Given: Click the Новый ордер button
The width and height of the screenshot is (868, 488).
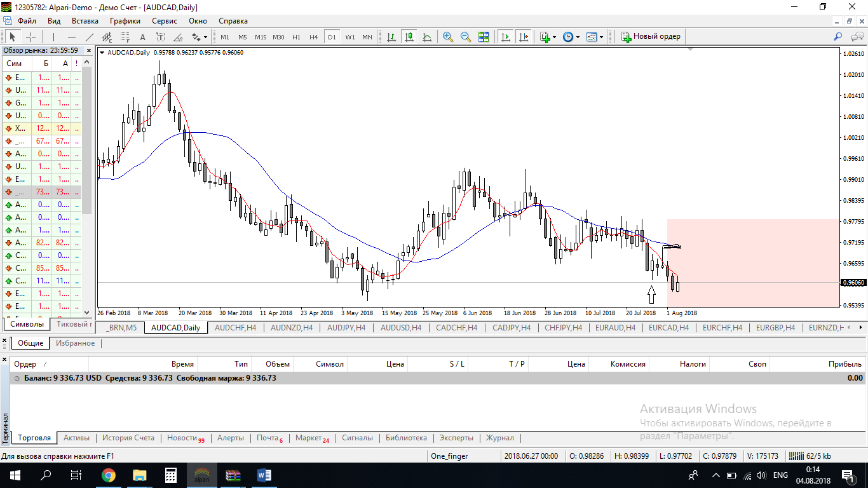Looking at the screenshot, I should point(651,37).
